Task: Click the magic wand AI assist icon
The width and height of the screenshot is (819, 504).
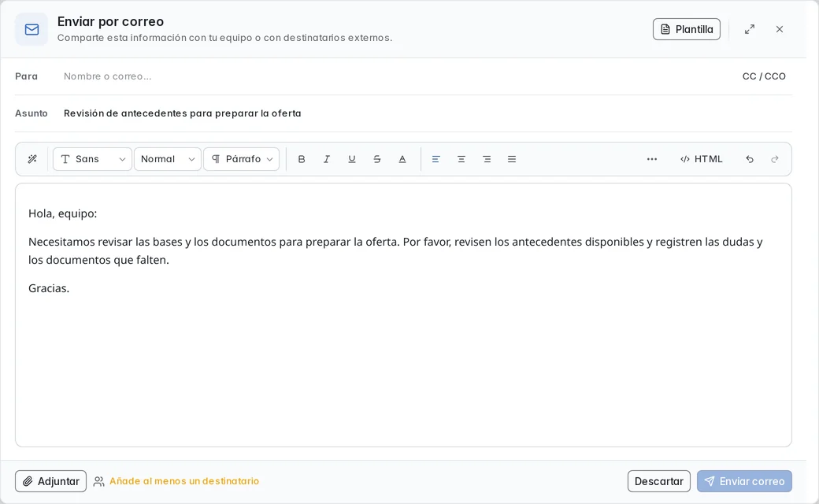Action: pos(32,159)
